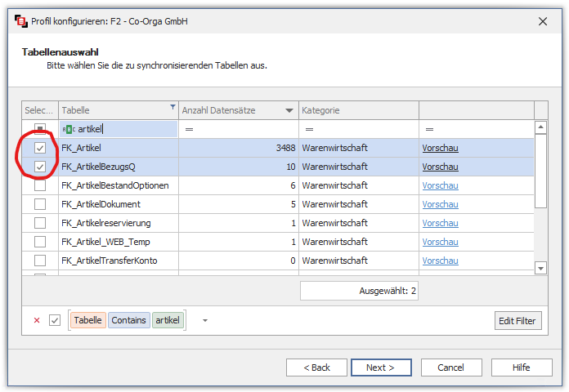Click the equals operator icon under Anzahl Datensätze
This screenshot has width=569, height=392.
[x=189, y=129]
